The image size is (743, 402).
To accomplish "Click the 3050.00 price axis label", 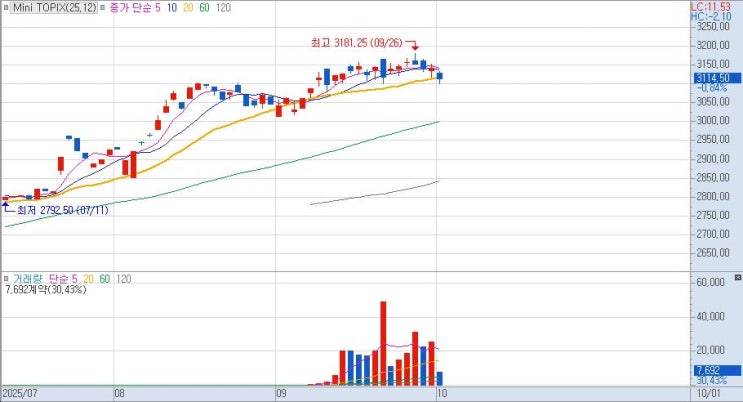I will [713, 101].
